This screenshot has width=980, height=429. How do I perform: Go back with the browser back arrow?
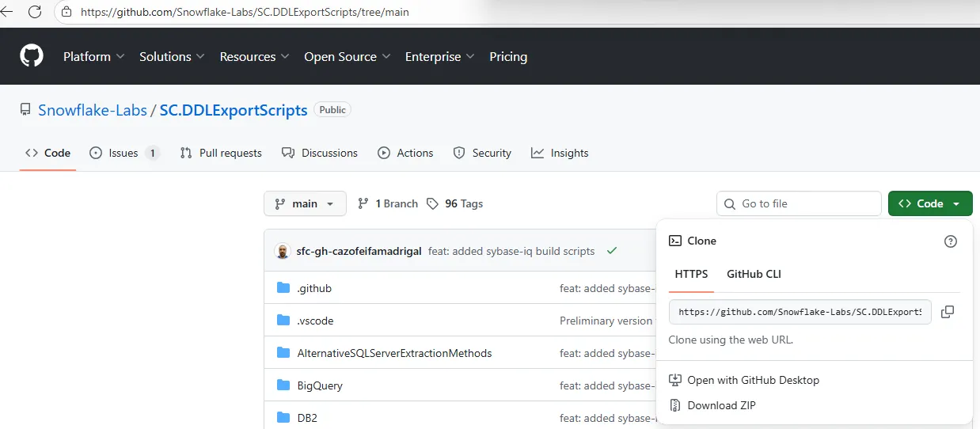[x=6, y=12]
